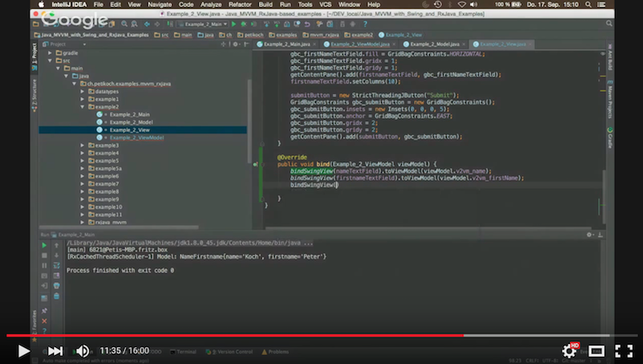Play the YouTube video
The image size is (643, 364).
tap(24, 351)
